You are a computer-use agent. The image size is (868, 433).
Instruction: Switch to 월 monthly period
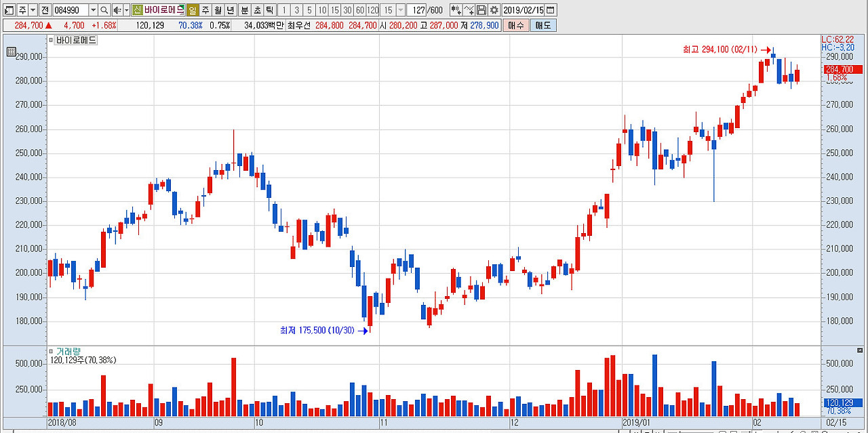point(218,10)
